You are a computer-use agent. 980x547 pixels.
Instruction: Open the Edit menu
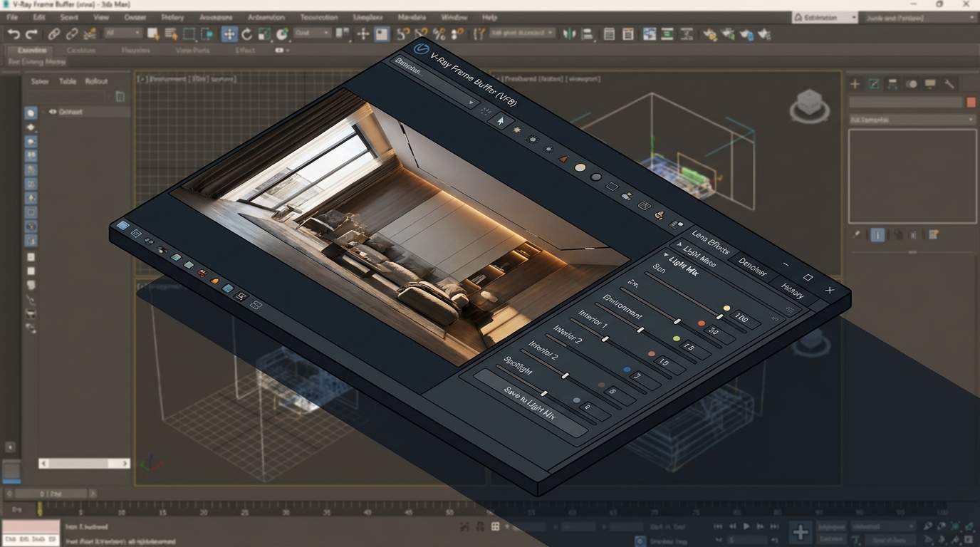pos(39,16)
